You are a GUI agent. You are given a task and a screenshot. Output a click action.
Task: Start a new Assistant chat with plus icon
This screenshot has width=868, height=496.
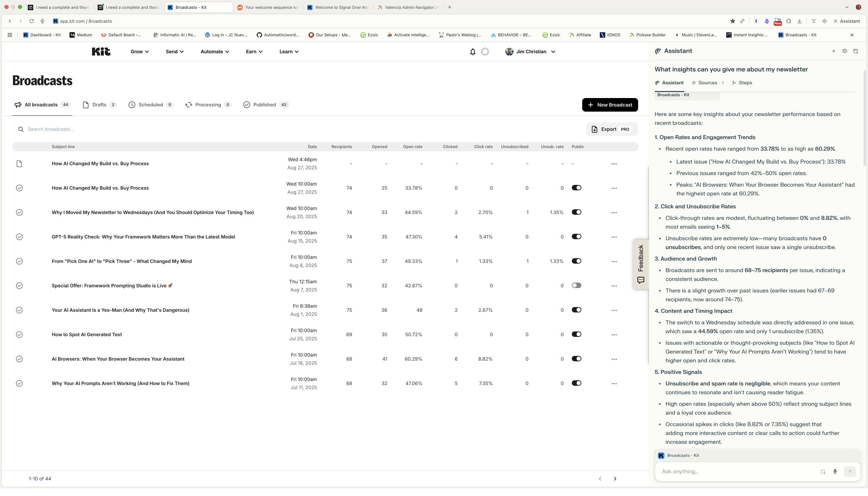[x=833, y=51]
